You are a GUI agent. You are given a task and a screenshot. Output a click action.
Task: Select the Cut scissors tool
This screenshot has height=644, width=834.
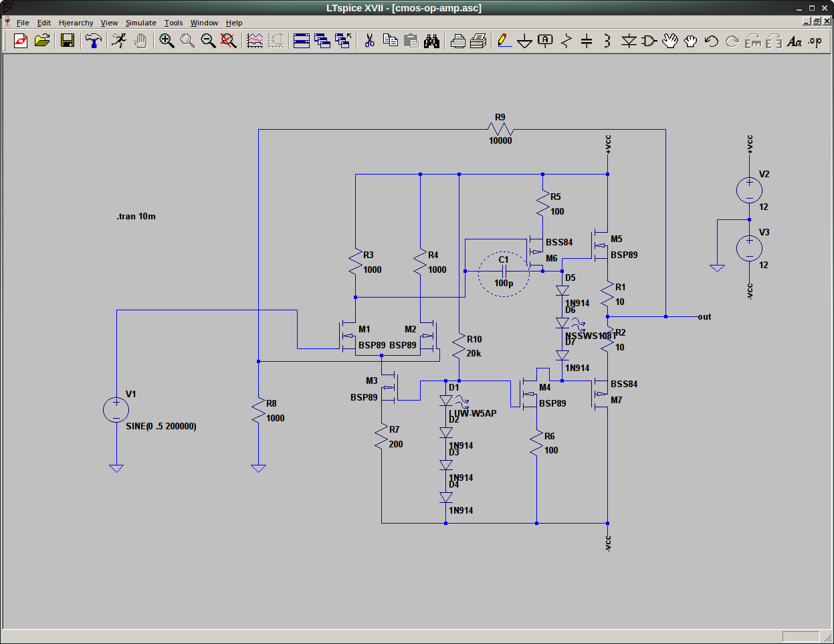[x=369, y=41]
